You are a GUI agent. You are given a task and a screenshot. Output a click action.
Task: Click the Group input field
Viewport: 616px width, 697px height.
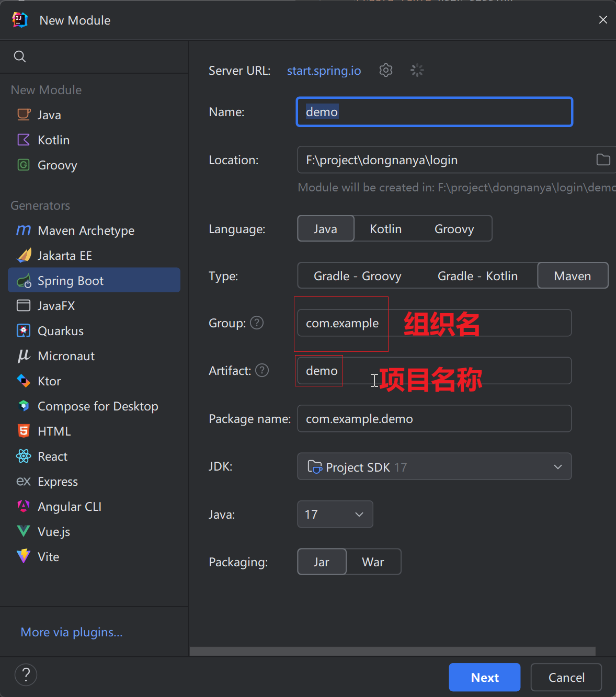435,323
